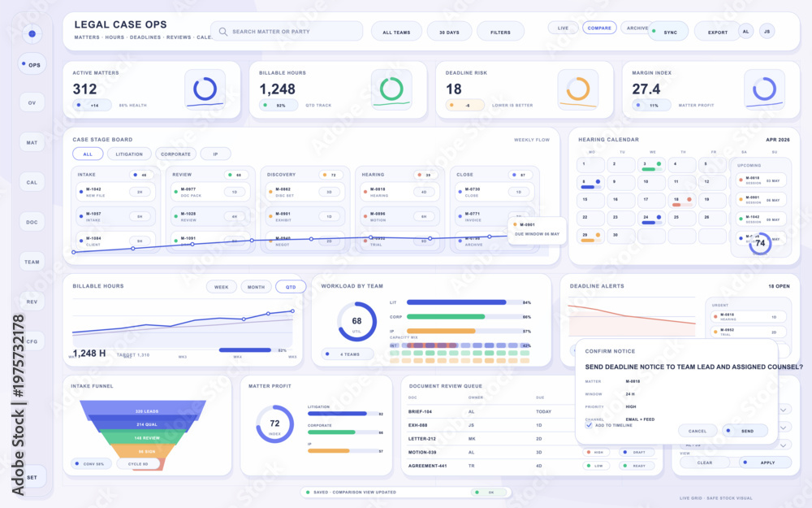Open the CAL sidebar item
Viewport: 812px width, 508px height.
coord(32,182)
